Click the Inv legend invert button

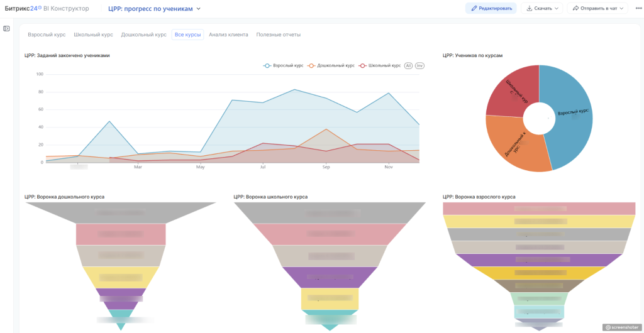click(x=419, y=65)
